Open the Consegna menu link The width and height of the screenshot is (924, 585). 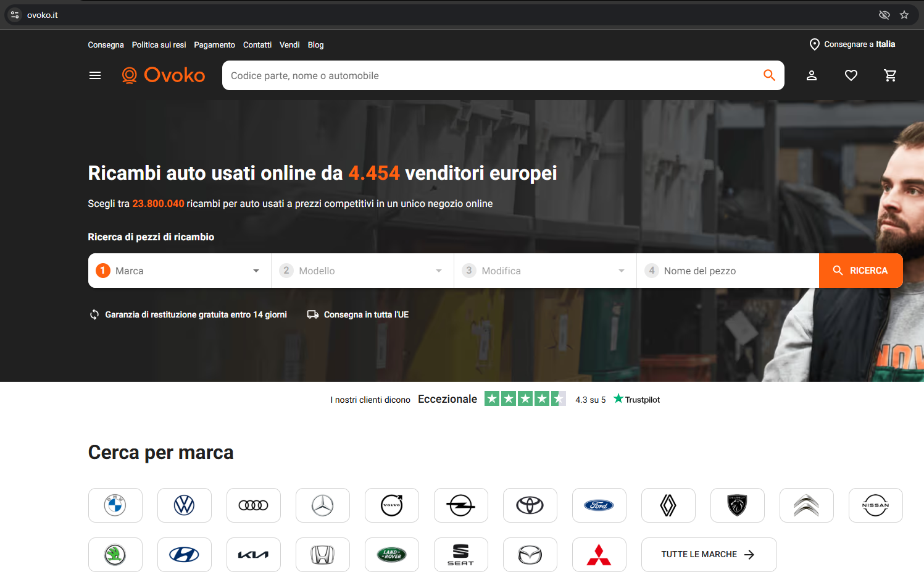click(x=106, y=45)
